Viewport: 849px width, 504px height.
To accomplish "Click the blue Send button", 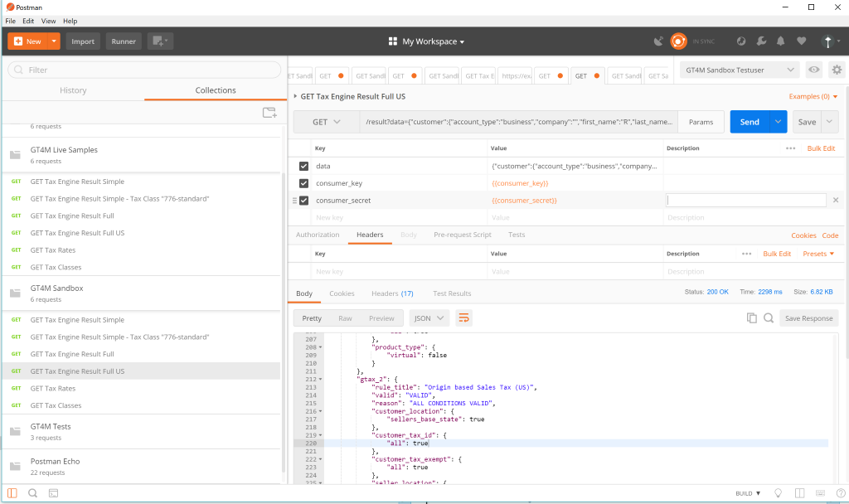I will pyautogui.click(x=750, y=122).
